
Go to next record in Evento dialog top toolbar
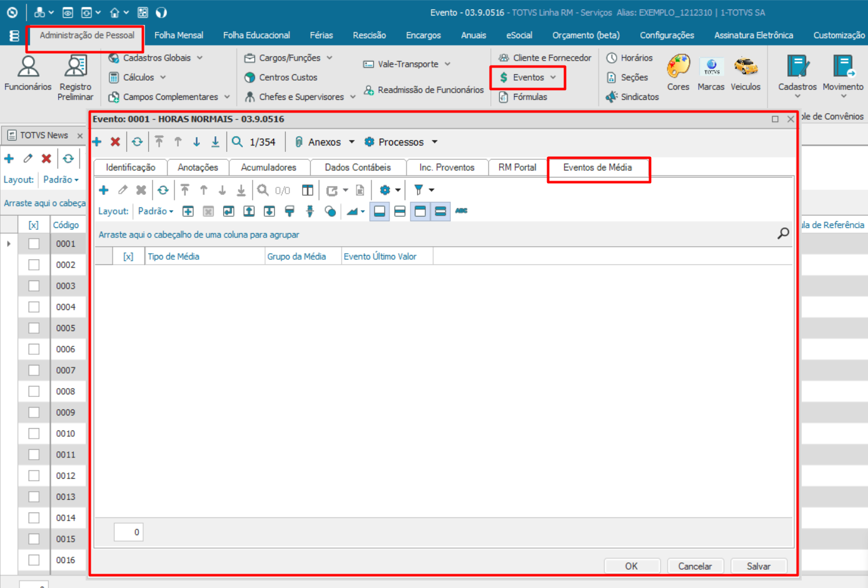click(x=196, y=142)
